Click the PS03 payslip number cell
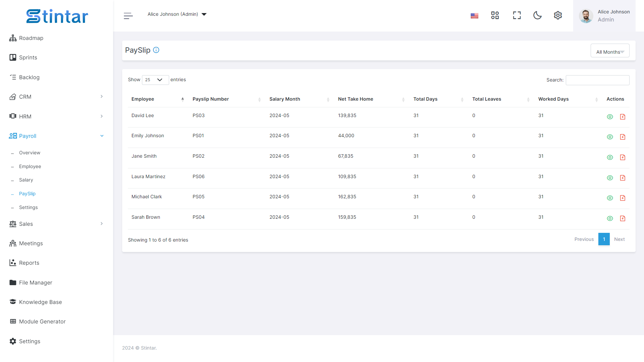Viewport: 644px width, 362px height. (x=198, y=115)
